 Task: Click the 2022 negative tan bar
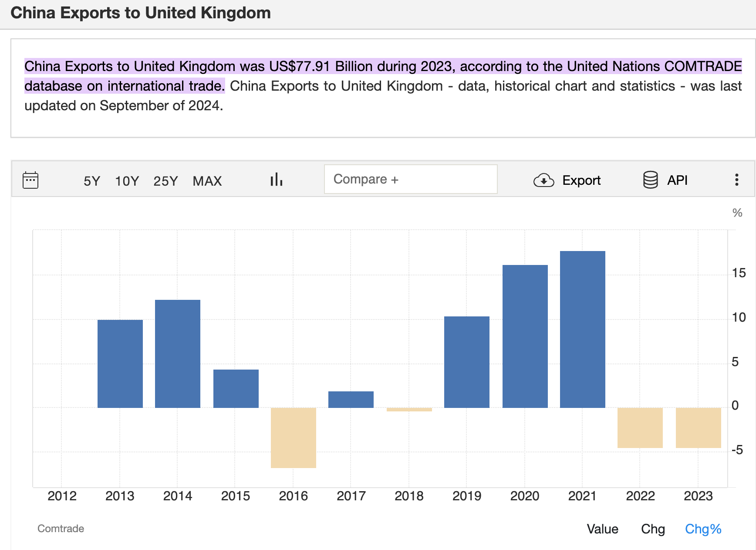pyautogui.click(x=640, y=428)
